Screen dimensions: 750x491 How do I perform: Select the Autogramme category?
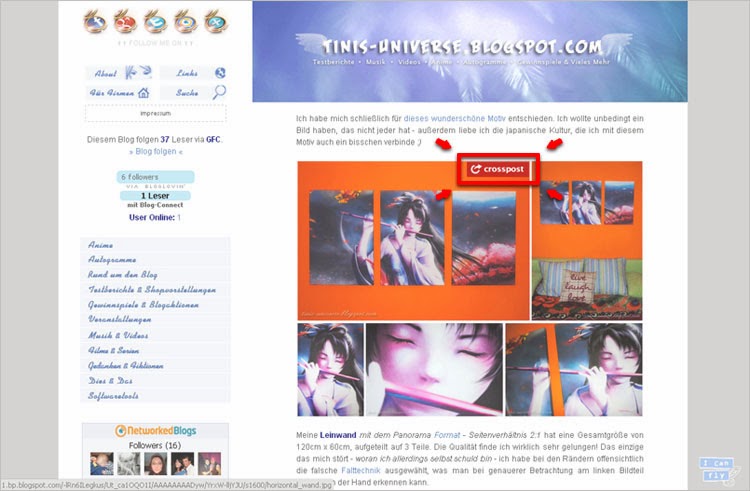[155, 260]
